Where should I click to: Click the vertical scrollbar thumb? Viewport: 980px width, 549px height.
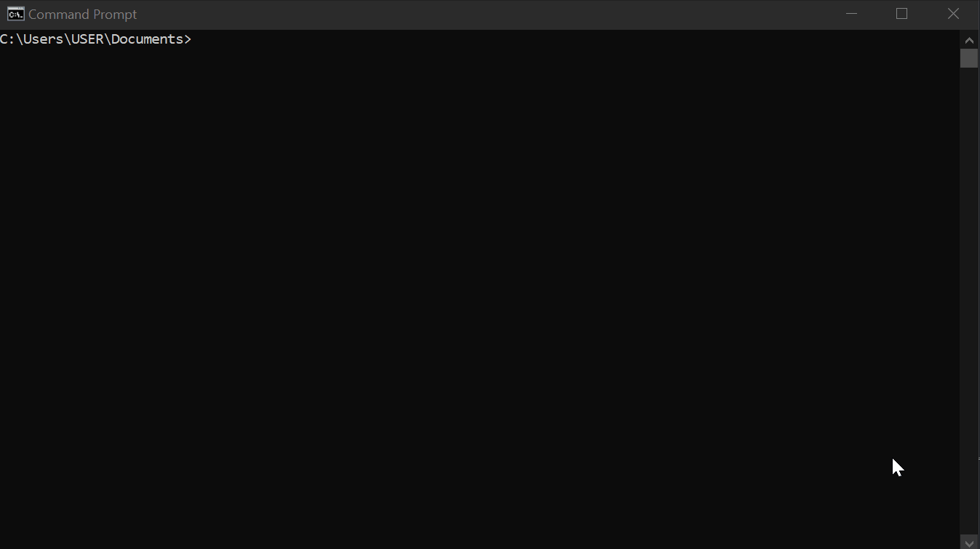pos(969,59)
